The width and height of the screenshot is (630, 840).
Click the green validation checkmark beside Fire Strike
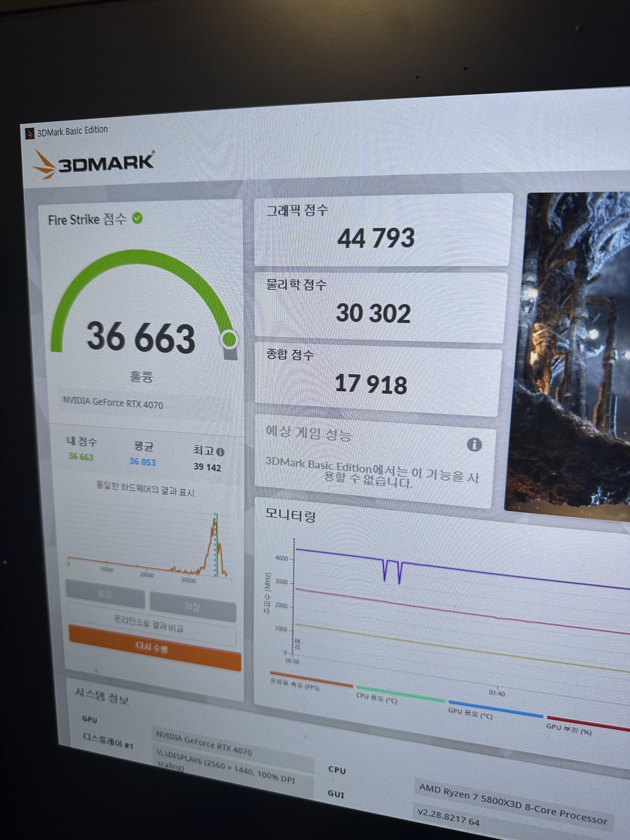137,218
